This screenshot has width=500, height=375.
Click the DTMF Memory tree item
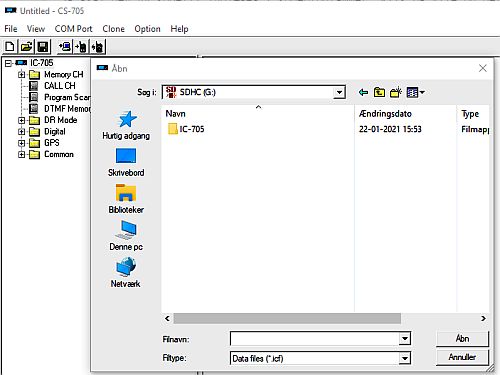[67, 109]
